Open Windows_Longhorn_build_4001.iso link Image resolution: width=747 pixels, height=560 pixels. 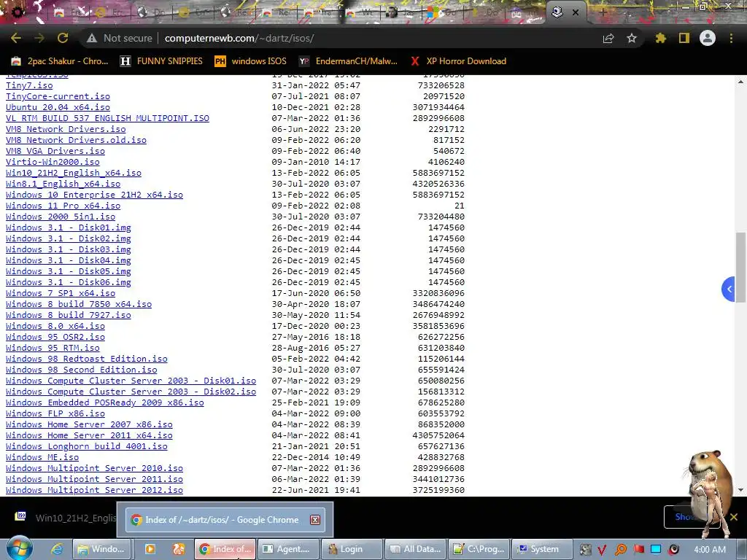87,447
